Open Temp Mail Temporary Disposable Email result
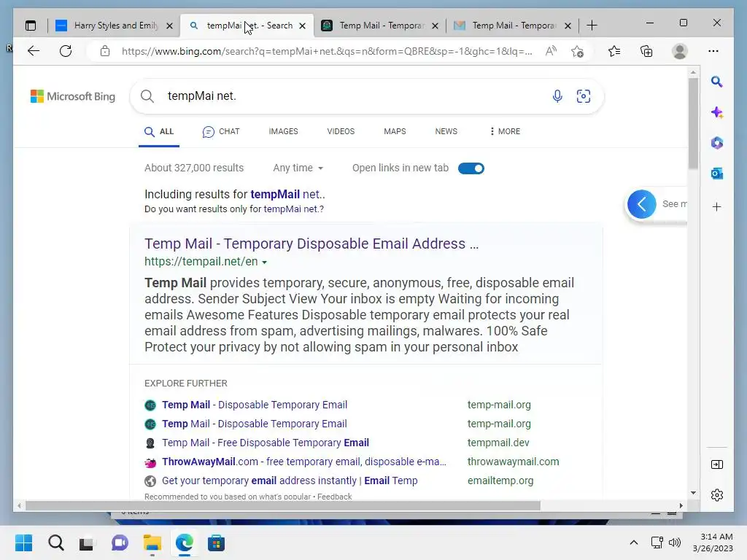Image resolution: width=747 pixels, height=560 pixels. point(311,244)
